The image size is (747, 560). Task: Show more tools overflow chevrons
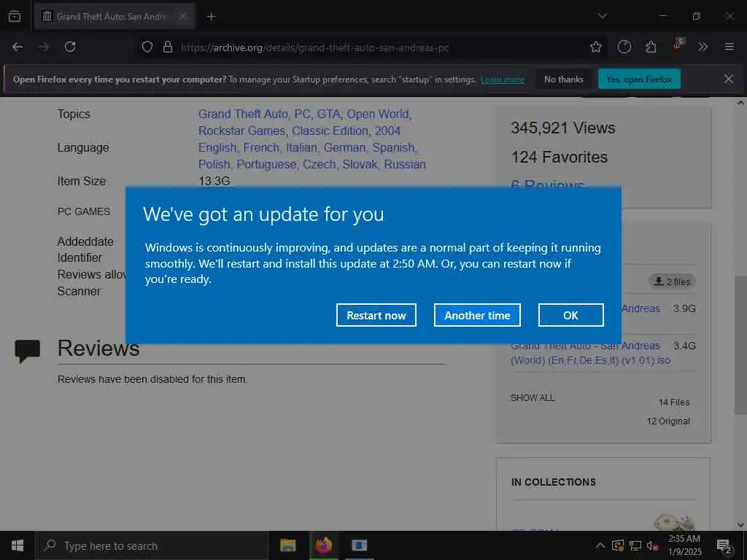[703, 47]
